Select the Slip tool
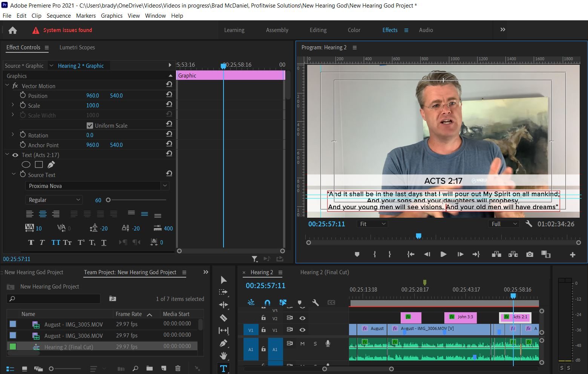 coord(224,330)
